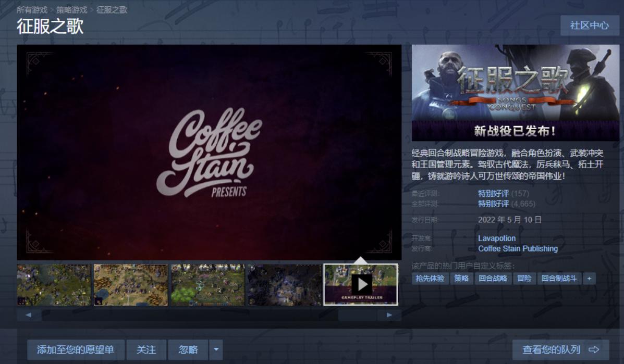Image resolution: width=624 pixels, height=364 pixels.
Task: Click the 征服之歌 page title
Action: point(50,27)
